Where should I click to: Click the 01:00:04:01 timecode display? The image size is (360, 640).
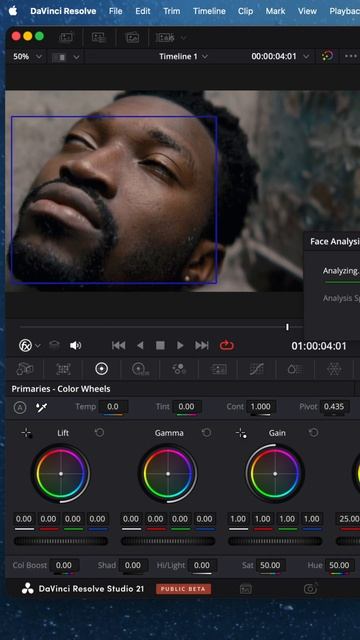(319, 346)
